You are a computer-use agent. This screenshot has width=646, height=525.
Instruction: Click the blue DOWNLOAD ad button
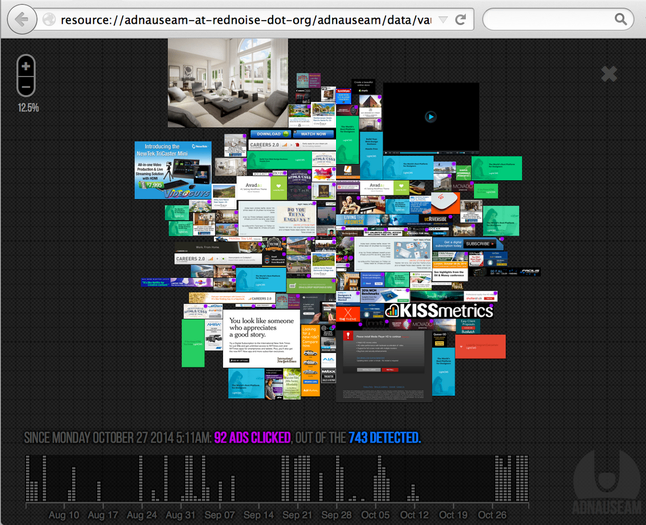click(x=269, y=134)
